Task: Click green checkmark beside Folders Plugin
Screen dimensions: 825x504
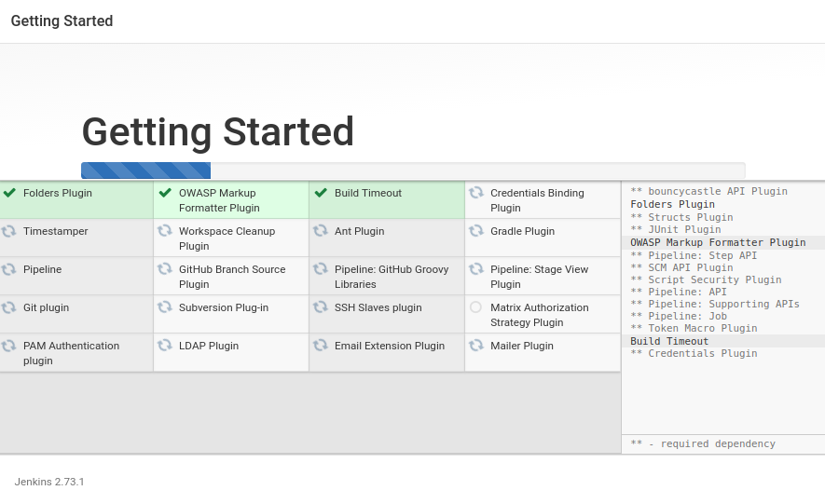Action: point(9,193)
